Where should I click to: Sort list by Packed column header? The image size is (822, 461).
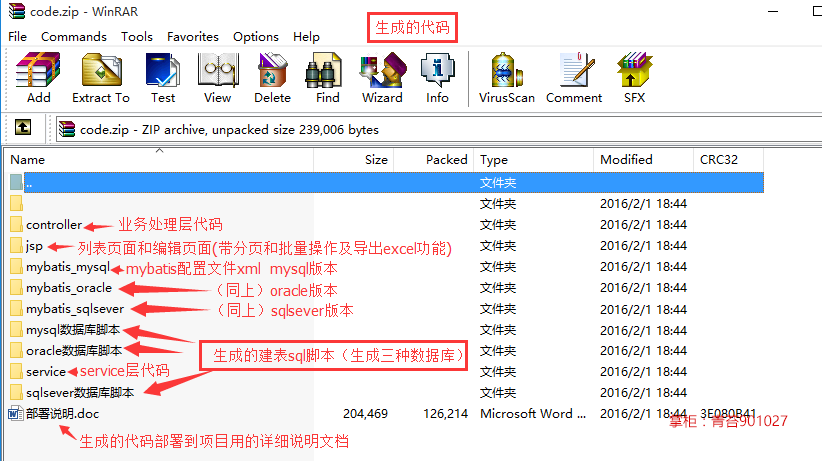point(434,160)
